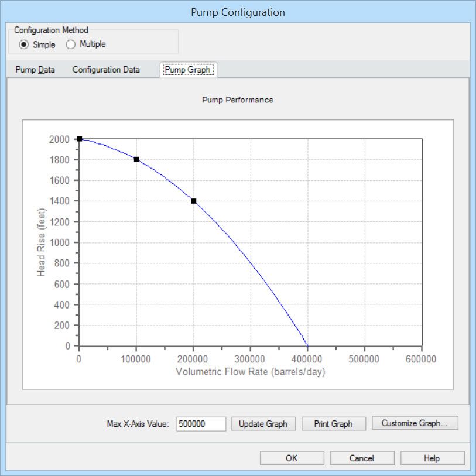The height and width of the screenshot is (476, 476).
Task: Select the Simple configuration method
Action: tap(23, 44)
